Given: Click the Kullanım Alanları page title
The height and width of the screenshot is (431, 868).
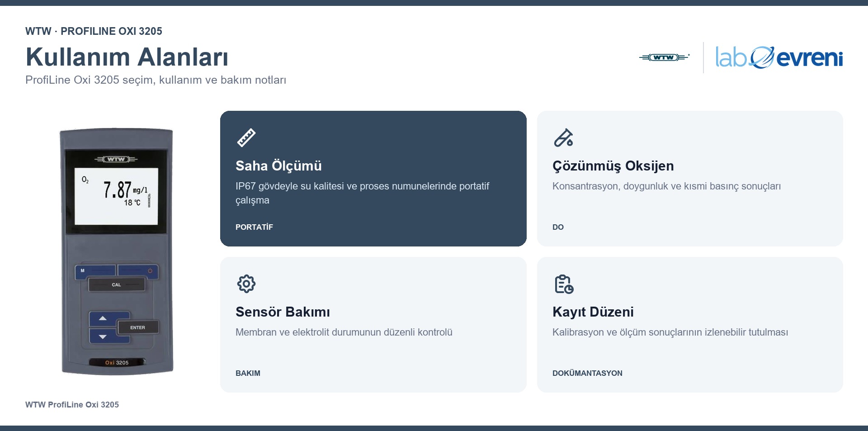Looking at the screenshot, I should (127, 57).
